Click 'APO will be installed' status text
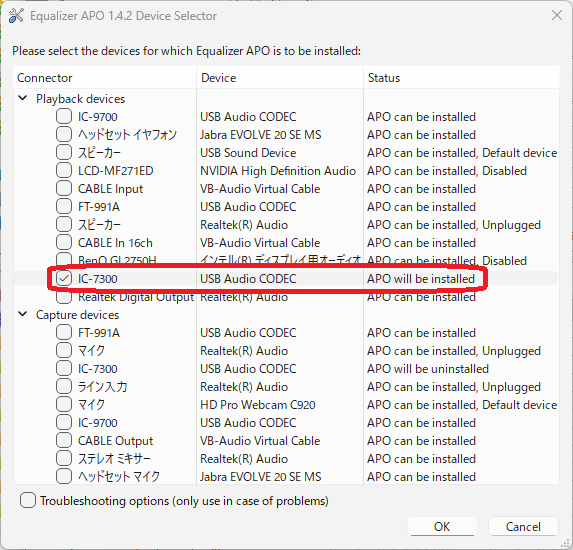The image size is (573, 550). pos(421,279)
